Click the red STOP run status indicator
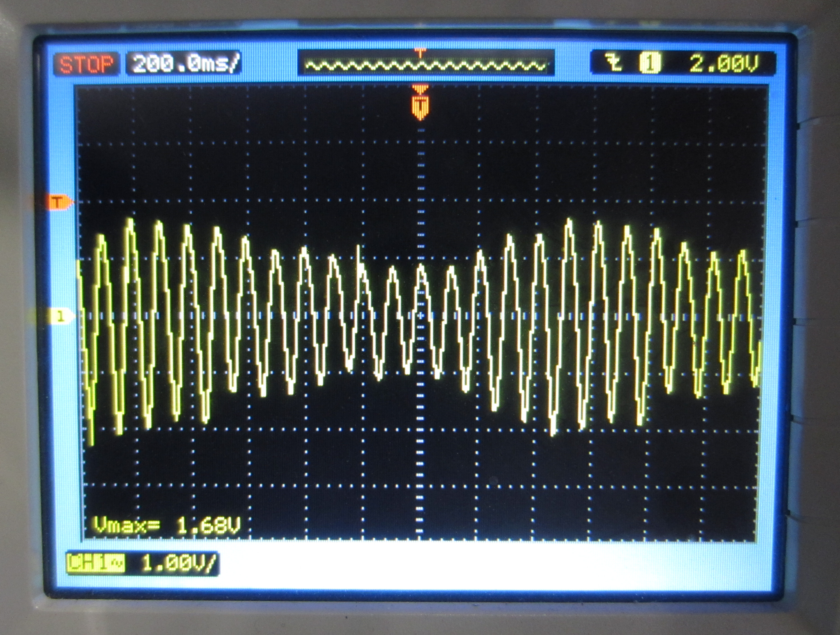Screen dimensions: 840x635 pos(87,64)
